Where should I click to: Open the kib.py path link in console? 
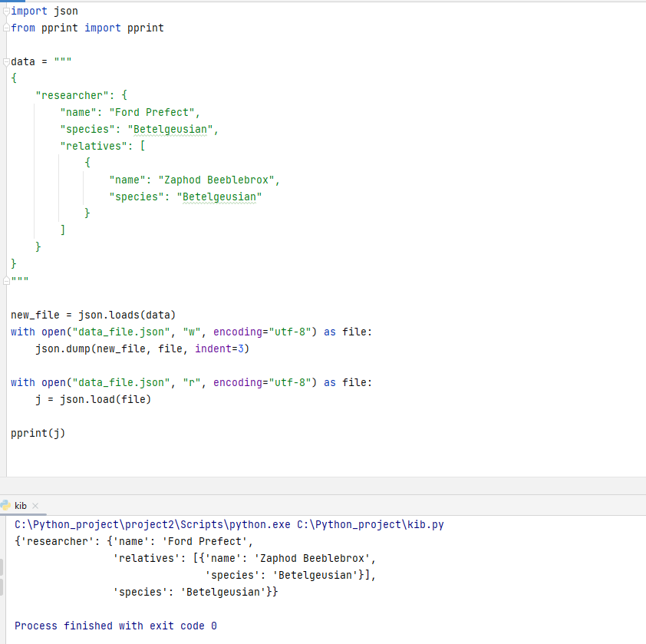(x=371, y=524)
